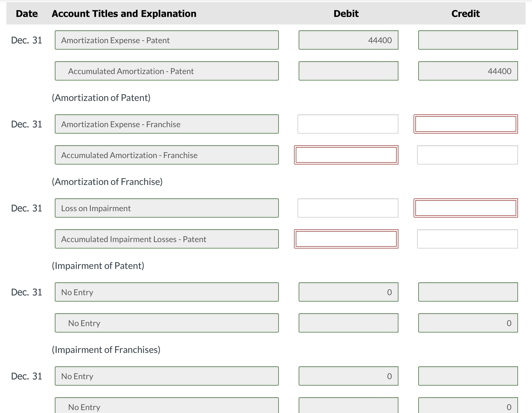Select the Accumulated Impairment Losses - Patent account field
This screenshot has width=532, height=413.
[167, 239]
